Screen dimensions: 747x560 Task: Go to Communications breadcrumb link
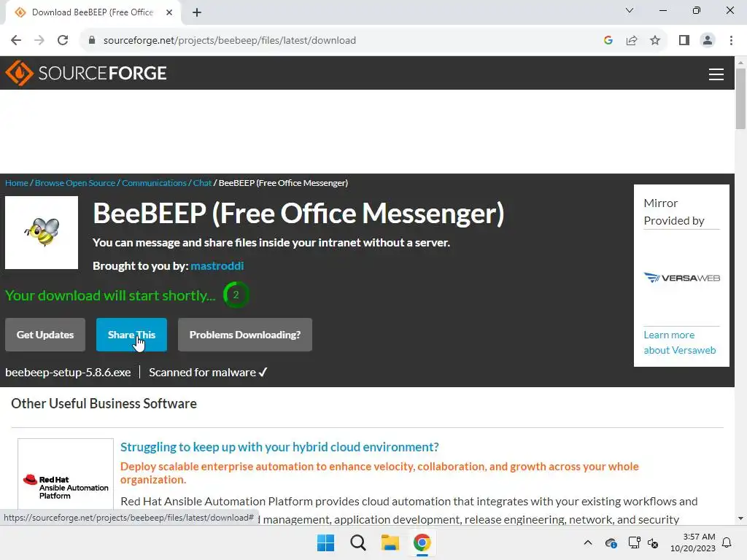[154, 183]
